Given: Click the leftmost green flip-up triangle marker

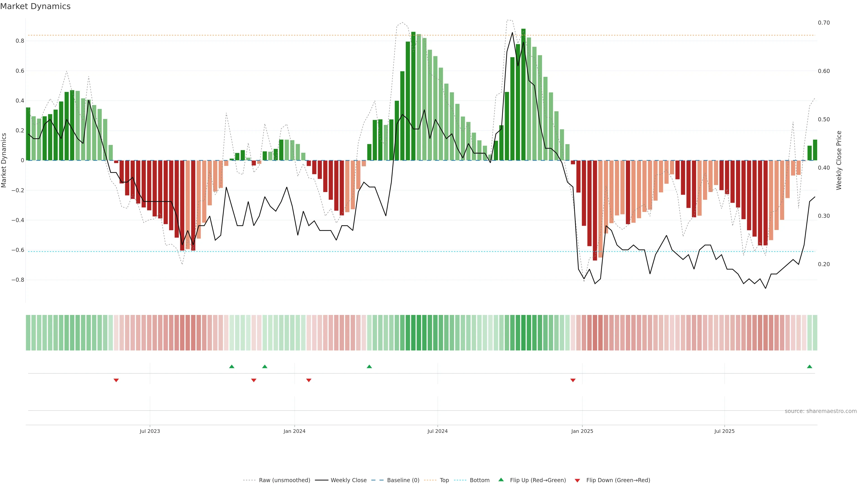Looking at the screenshot, I should [x=231, y=366].
